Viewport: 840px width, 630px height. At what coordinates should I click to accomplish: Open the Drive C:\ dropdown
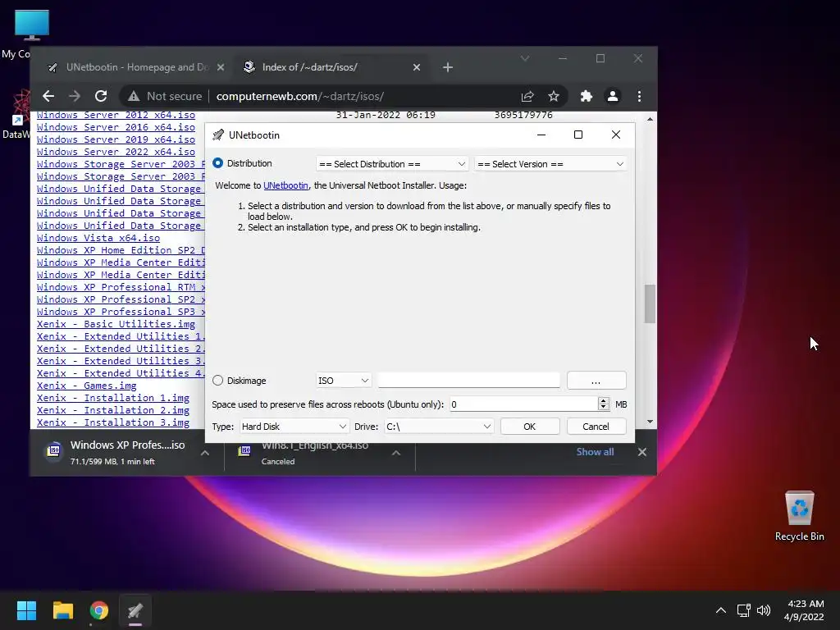click(439, 427)
